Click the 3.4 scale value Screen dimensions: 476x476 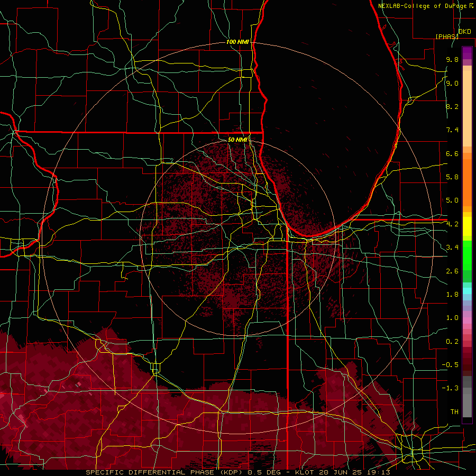(452, 248)
